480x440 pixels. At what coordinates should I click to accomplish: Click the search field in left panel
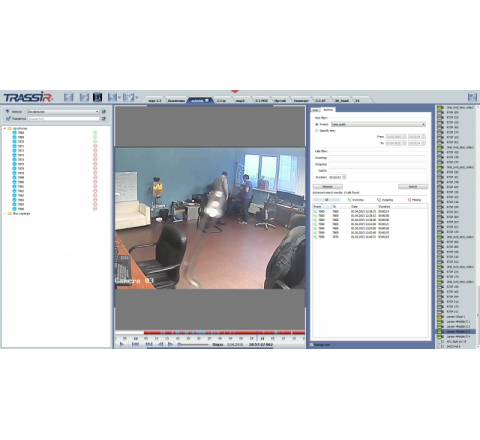(x=63, y=119)
